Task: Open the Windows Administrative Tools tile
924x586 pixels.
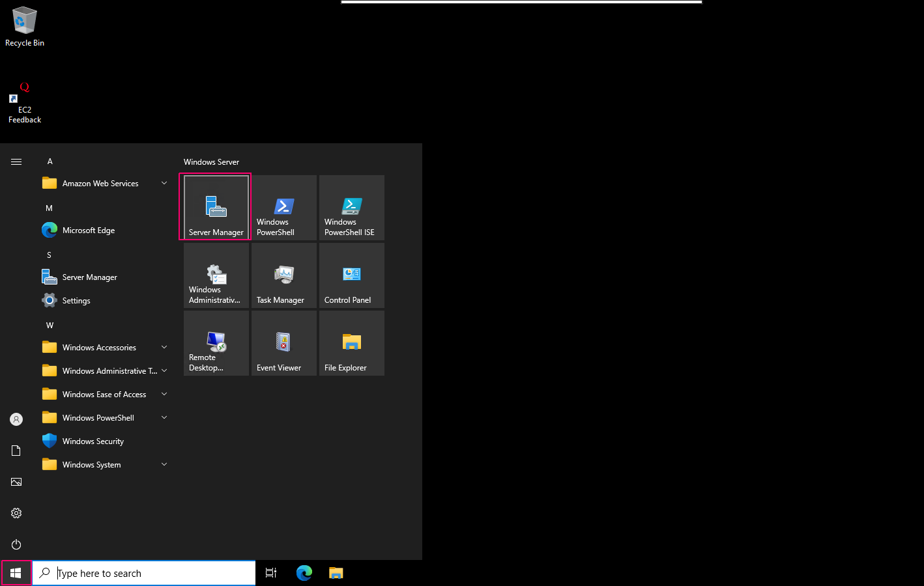Action: 216,275
